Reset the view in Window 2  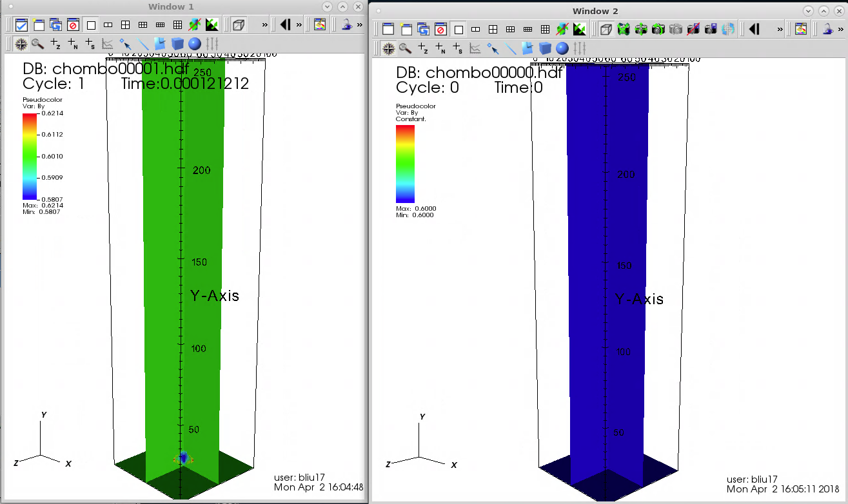point(623,29)
